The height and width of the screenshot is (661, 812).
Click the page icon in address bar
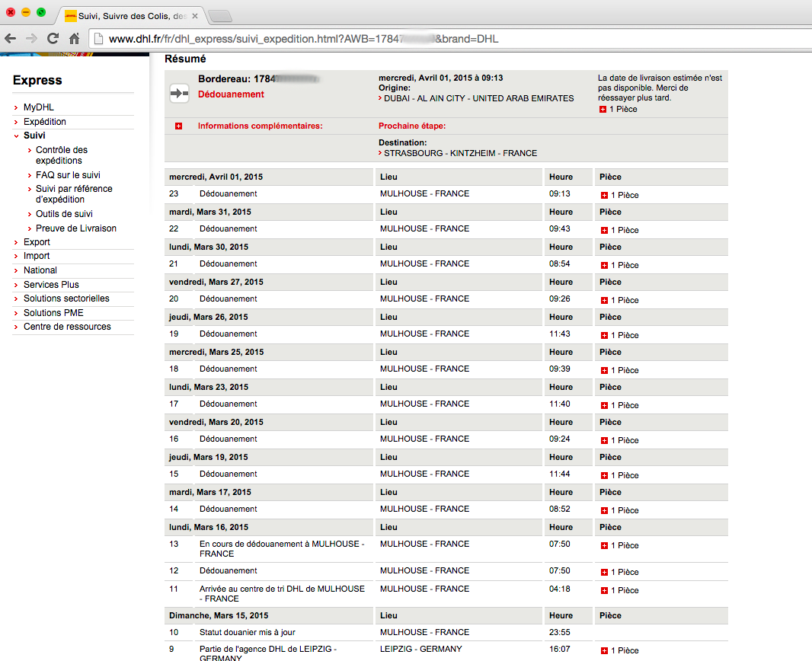click(x=98, y=39)
